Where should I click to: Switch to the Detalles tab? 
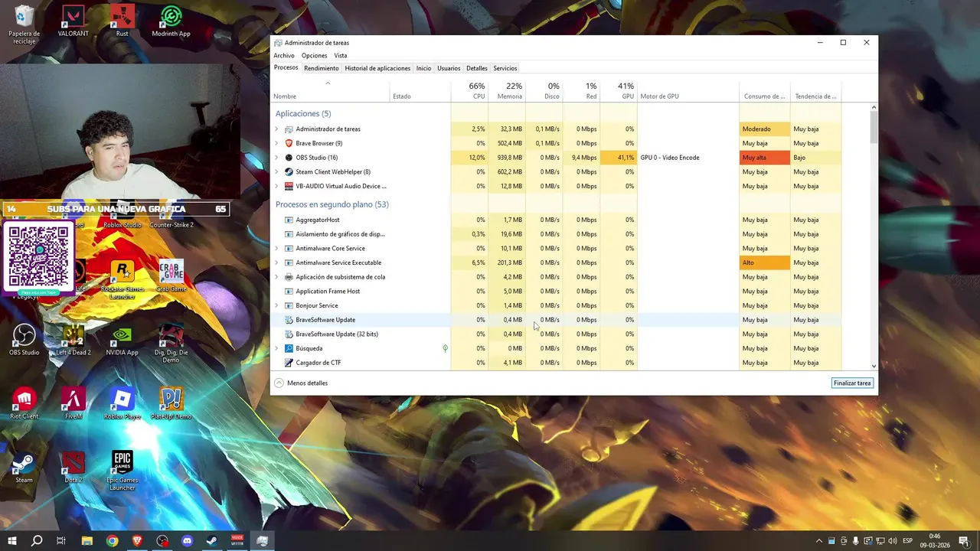pyautogui.click(x=476, y=68)
